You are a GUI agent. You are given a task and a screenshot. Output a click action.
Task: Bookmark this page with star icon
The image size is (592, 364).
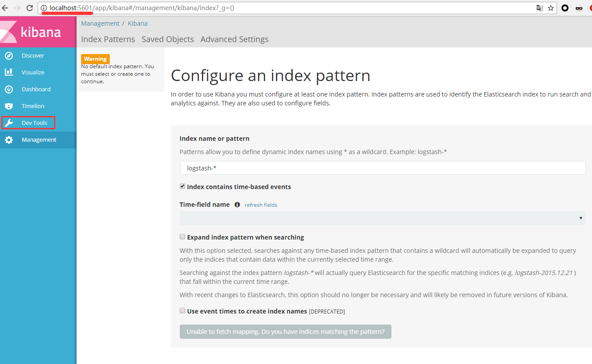coord(551,8)
